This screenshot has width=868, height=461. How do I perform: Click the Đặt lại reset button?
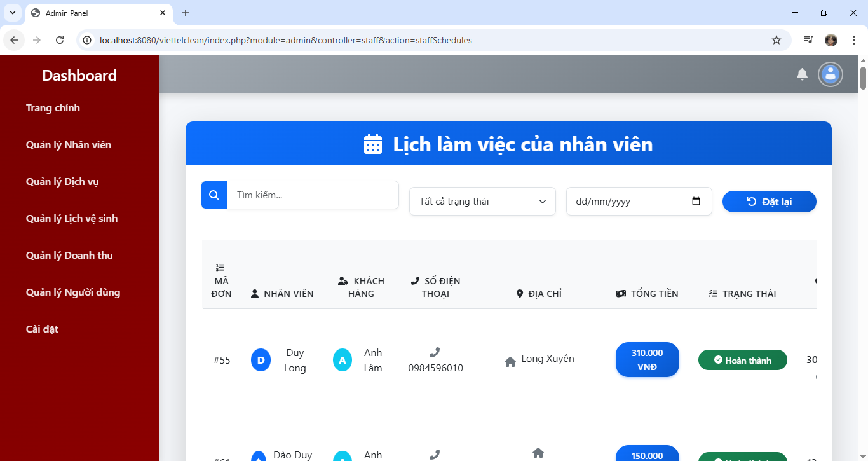(x=769, y=202)
